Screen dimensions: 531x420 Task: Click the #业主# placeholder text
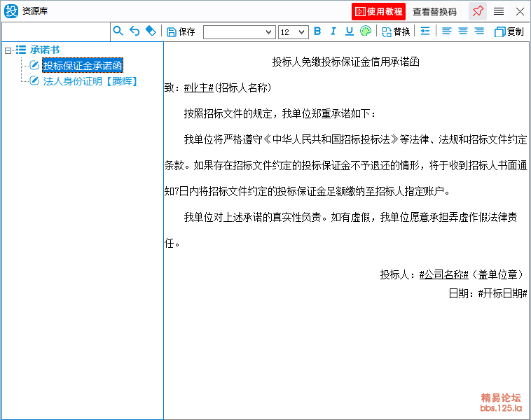[x=198, y=88]
